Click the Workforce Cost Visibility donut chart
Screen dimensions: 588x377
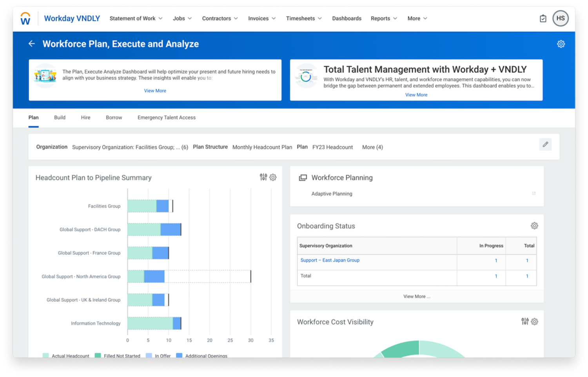pos(419,349)
